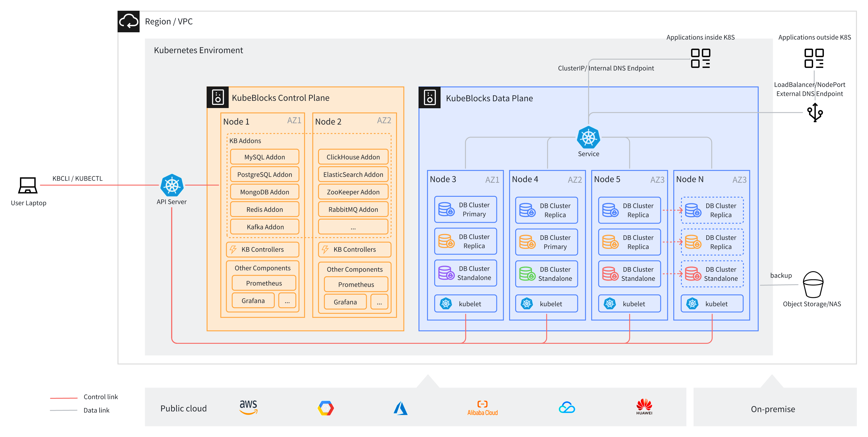Click Grafana box in Node 2
Screen dimensions: 868x437
(x=345, y=302)
